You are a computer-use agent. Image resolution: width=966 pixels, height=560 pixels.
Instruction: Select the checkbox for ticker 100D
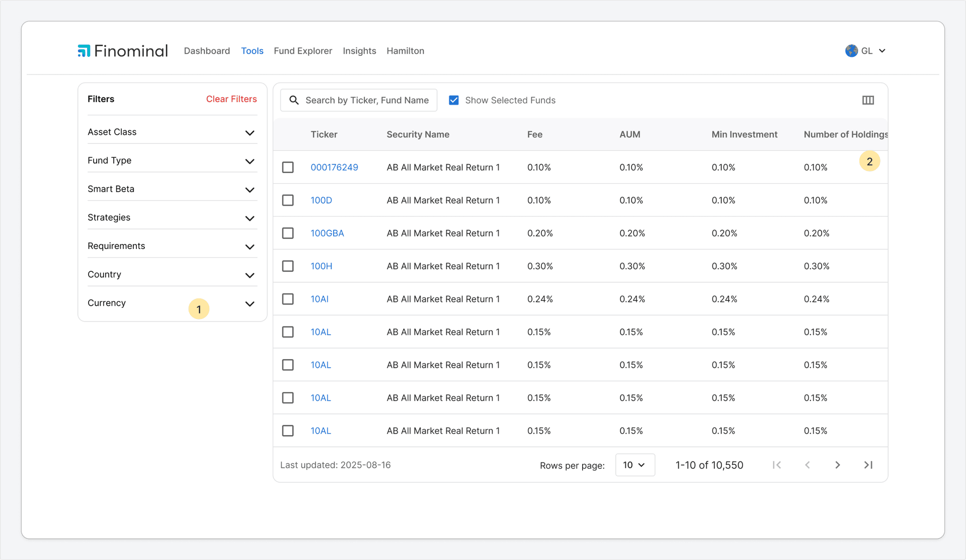tap(288, 200)
